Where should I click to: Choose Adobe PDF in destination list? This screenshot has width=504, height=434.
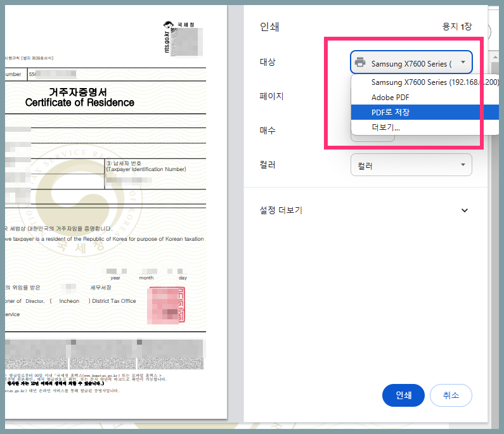tap(425, 98)
